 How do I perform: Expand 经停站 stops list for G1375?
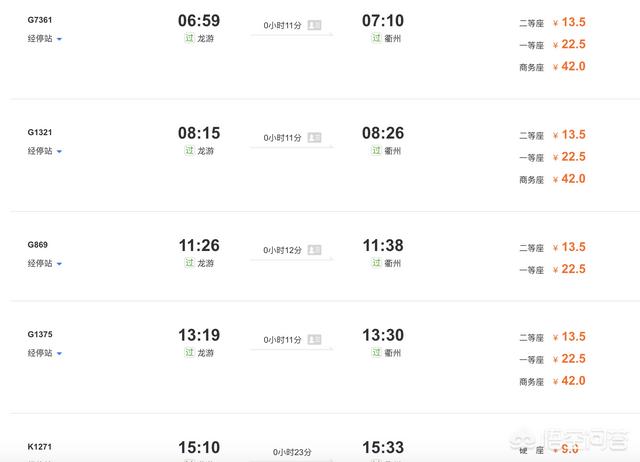click(44, 353)
